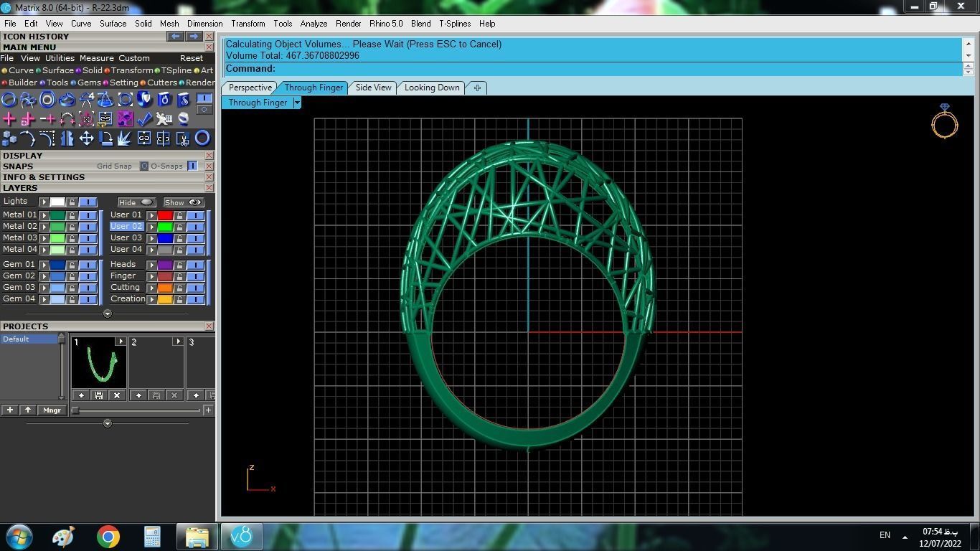This screenshot has height=551, width=980.
Task: Select the pink plus icon
Action: [x=9, y=118]
